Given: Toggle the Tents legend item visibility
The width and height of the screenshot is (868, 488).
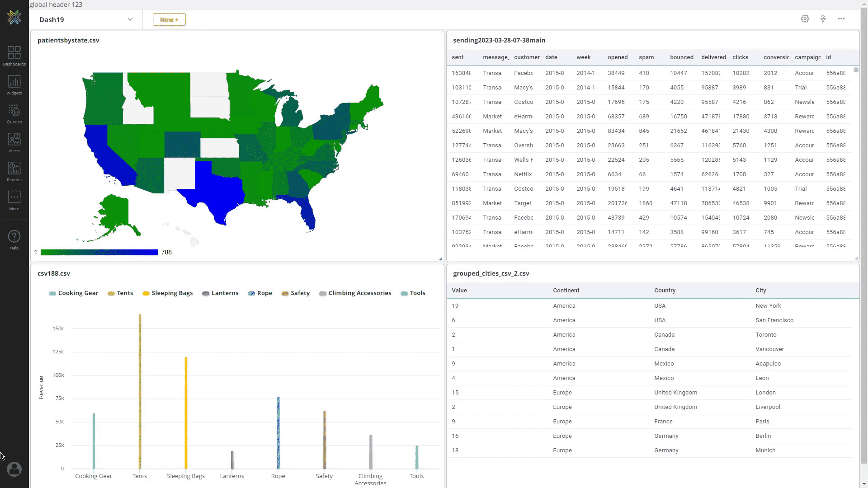Looking at the screenshot, I should (125, 293).
